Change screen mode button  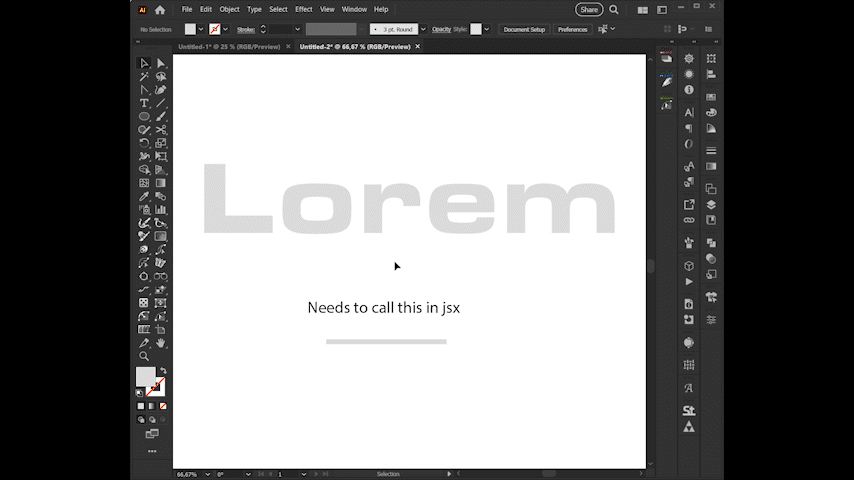152,434
